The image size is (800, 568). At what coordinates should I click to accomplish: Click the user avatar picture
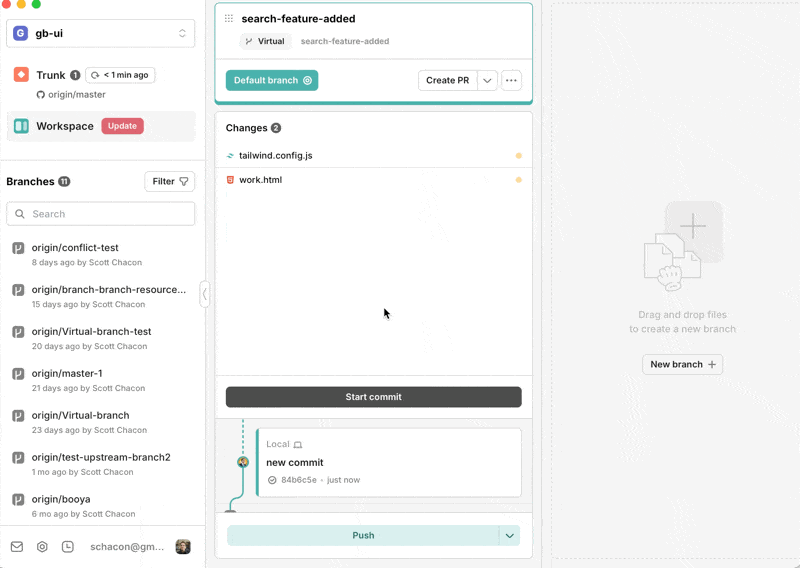pyautogui.click(x=183, y=547)
